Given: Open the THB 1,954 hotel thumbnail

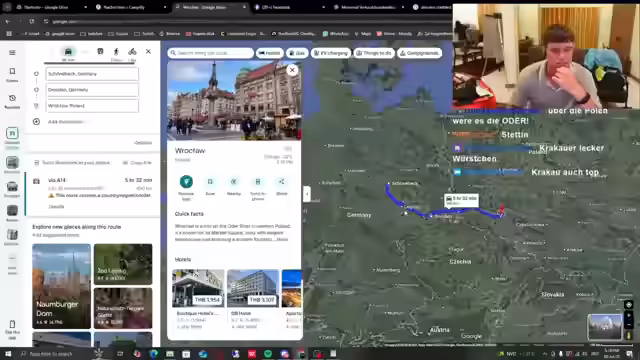Looking at the screenshot, I should point(198,288).
